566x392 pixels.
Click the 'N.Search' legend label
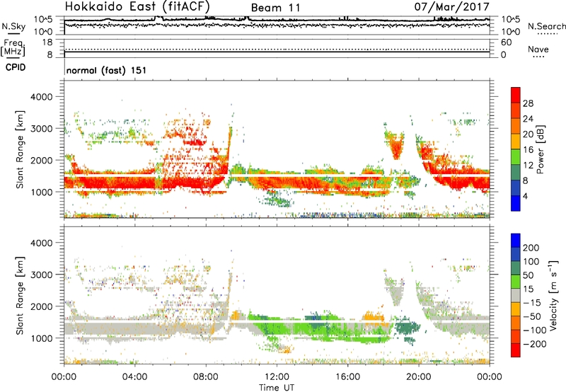546,26
